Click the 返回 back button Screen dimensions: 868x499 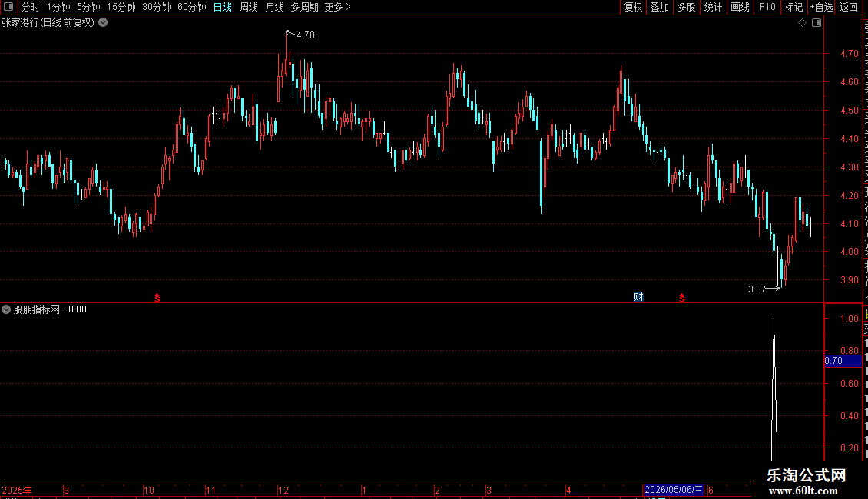pyautogui.click(x=849, y=7)
